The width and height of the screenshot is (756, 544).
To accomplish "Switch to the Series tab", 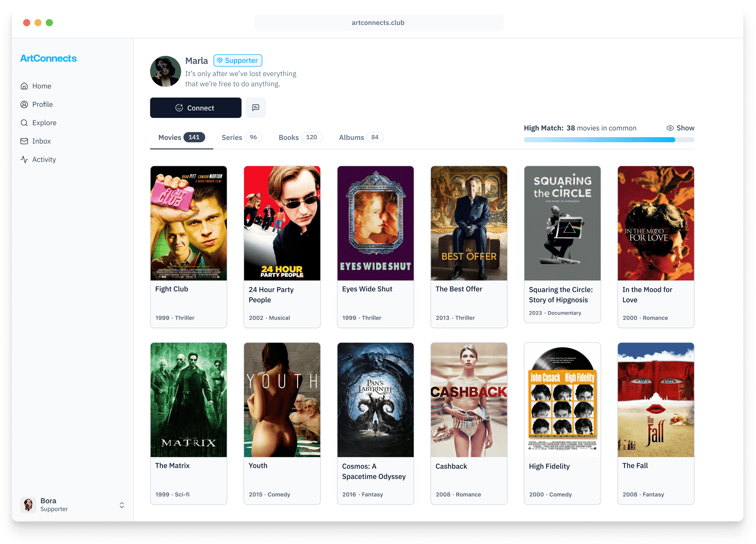I will [242, 137].
